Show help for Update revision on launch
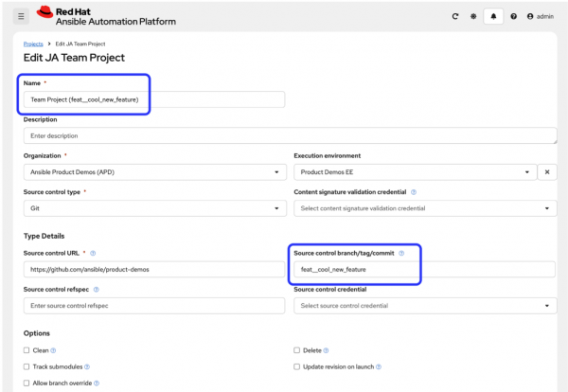 click(379, 366)
